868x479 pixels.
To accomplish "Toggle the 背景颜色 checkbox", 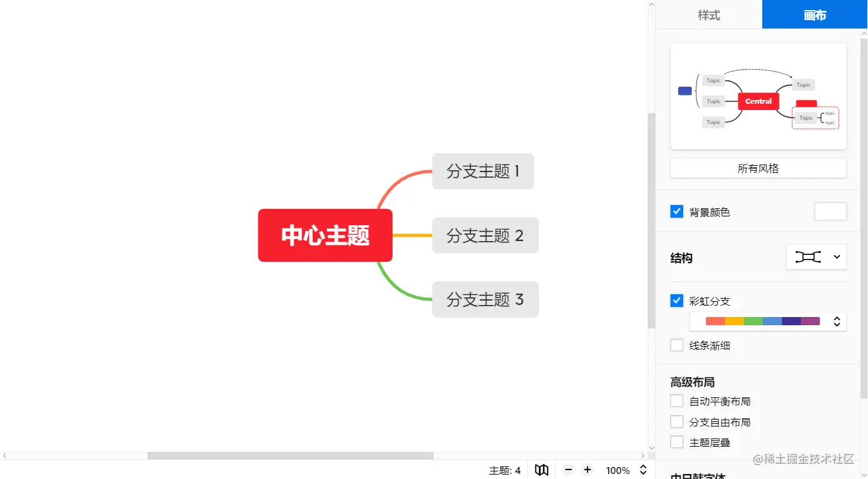I will [677, 211].
